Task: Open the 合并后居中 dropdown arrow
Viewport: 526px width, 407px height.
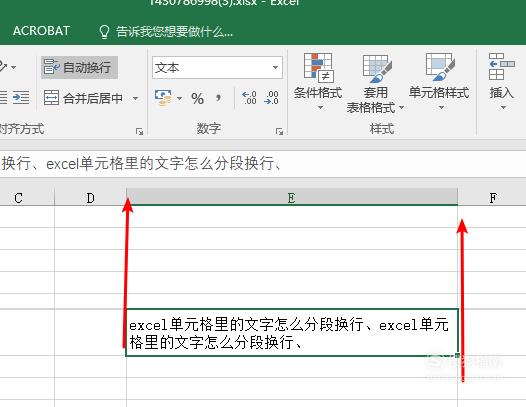Action: [136, 98]
